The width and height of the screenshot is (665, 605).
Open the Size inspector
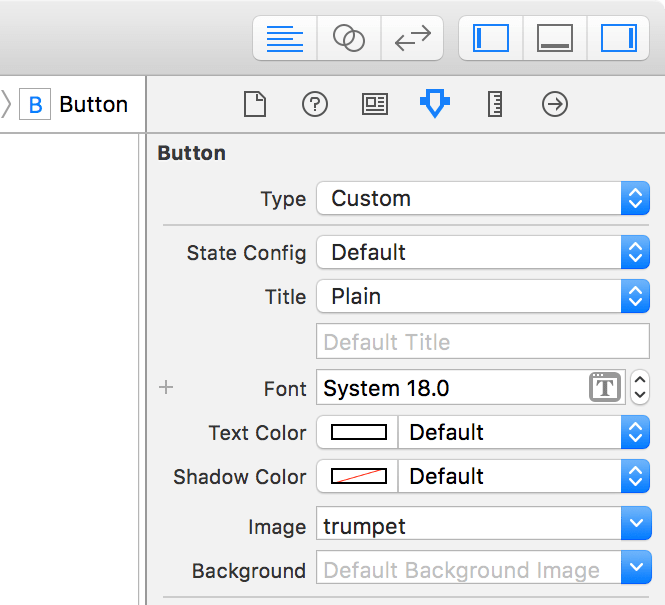pyautogui.click(x=495, y=104)
